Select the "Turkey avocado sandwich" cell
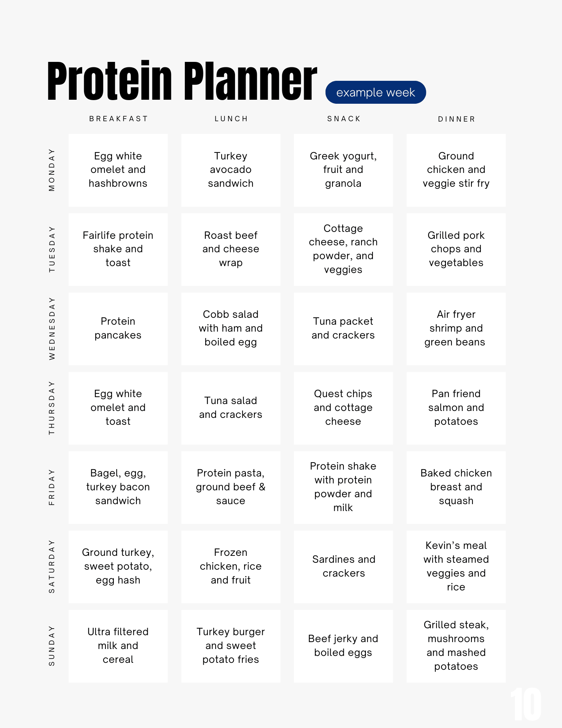562x728 pixels. click(231, 170)
